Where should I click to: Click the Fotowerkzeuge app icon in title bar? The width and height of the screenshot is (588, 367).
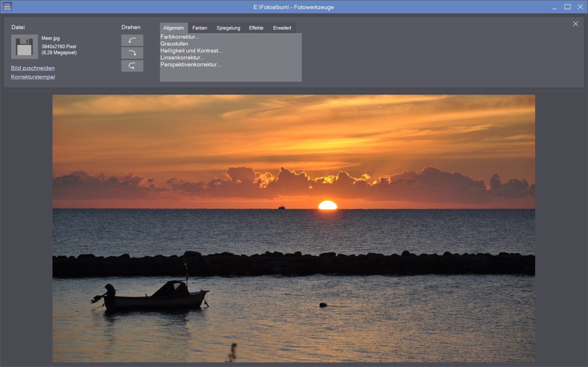pyautogui.click(x=7, y=6)
